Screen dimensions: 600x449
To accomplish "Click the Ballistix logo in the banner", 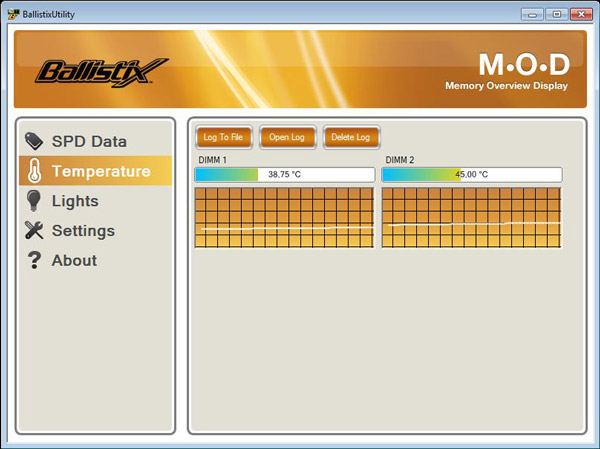I will [101, 72].
